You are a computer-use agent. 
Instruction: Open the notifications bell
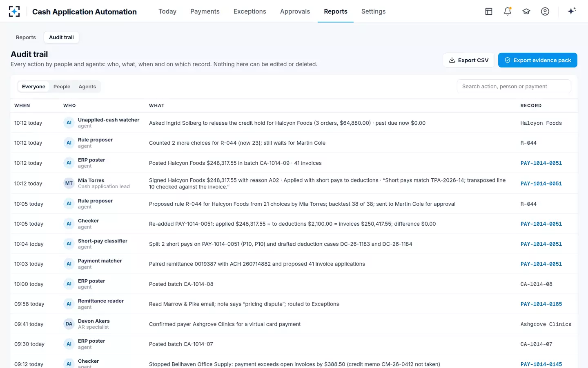(x=508, y=11)
